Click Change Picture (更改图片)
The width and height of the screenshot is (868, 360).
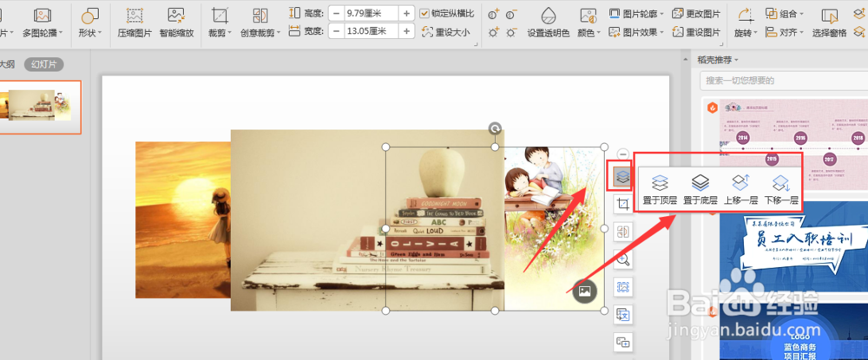tap(696, 14)
